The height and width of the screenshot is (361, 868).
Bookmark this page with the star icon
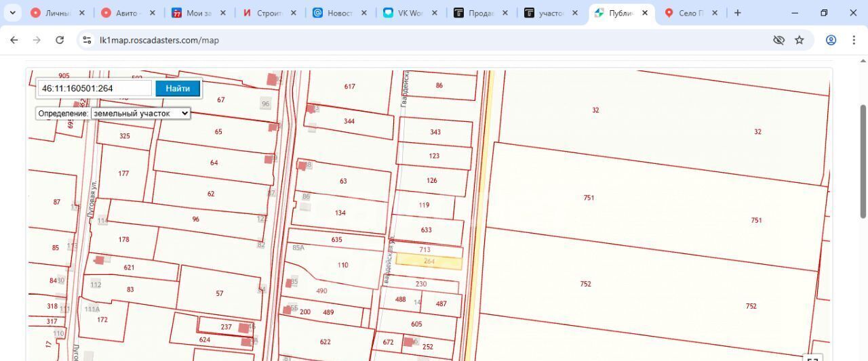tap(800, 40)
